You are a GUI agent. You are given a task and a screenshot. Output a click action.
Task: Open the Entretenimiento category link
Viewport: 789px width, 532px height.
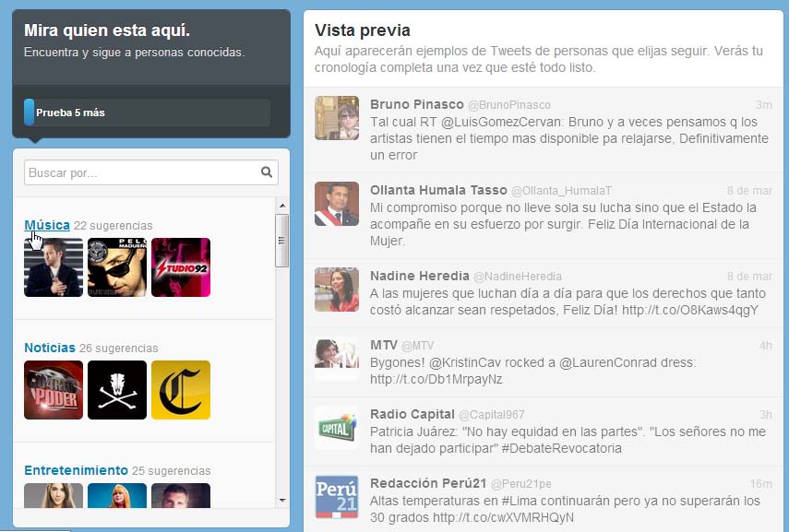click(76, 470)
